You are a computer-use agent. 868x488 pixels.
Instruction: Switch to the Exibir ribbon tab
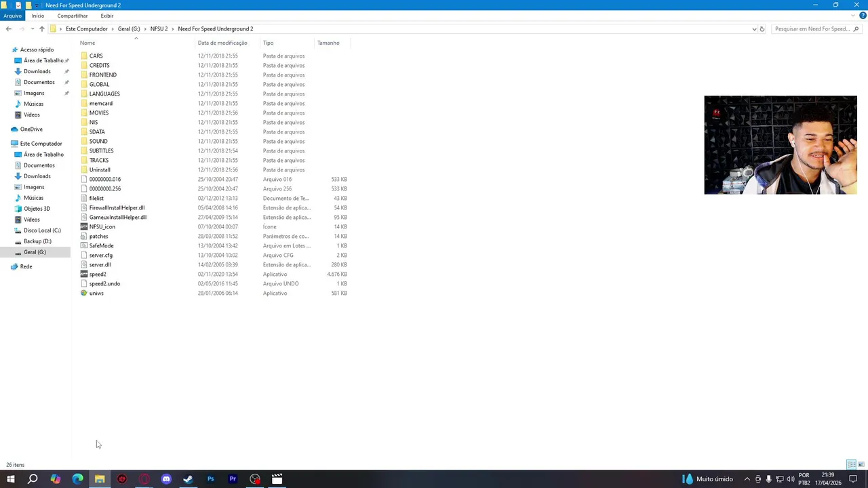tap(107, 16)
